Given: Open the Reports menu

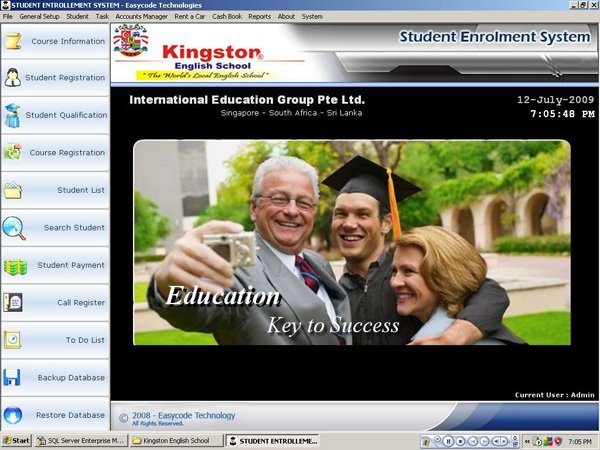Looking at the screenshot, I should 259,17.
